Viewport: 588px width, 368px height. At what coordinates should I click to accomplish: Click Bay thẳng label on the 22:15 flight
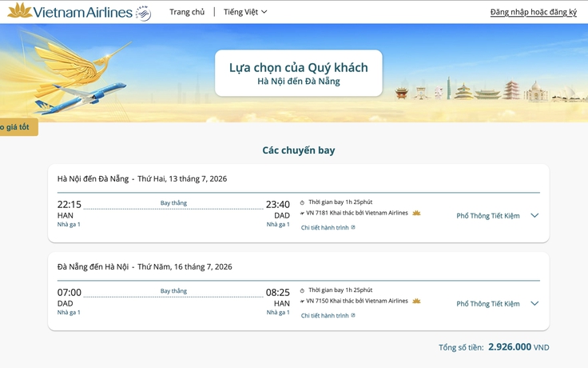pyautogui.click(x=173, y=202)
